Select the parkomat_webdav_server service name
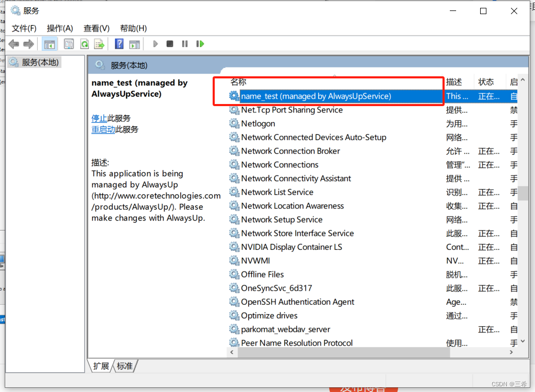The height and width of the screenshot is (392, 535). pyautogui.click(x=286, y=329)
